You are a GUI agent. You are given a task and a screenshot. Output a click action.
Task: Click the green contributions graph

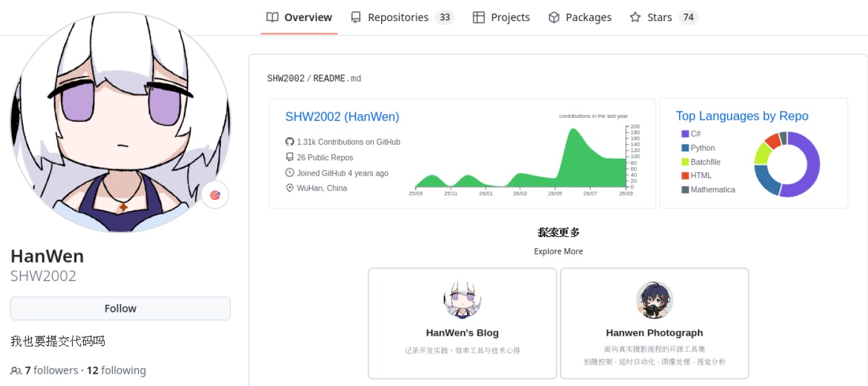click(x=520, y=158)
